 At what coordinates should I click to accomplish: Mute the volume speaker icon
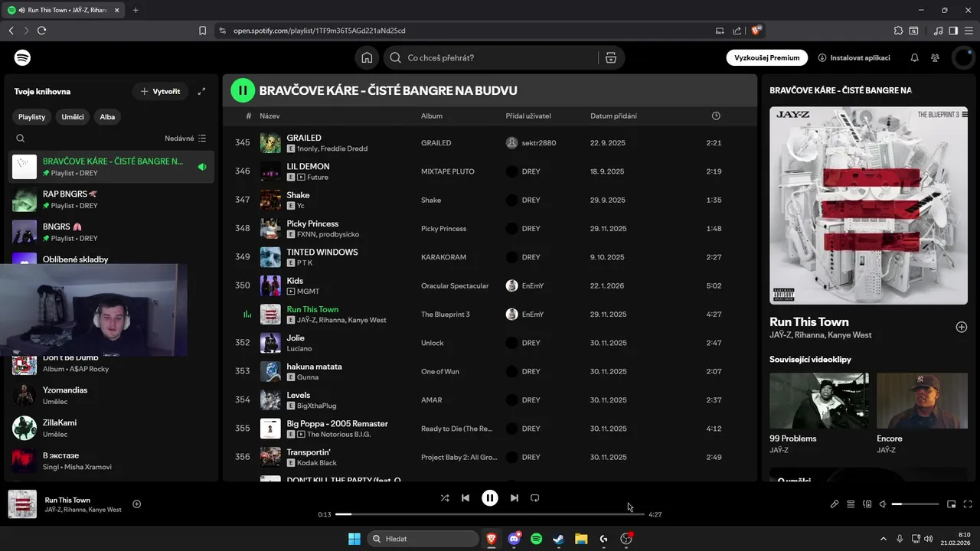pyautogui.click(x=883, y=504)
